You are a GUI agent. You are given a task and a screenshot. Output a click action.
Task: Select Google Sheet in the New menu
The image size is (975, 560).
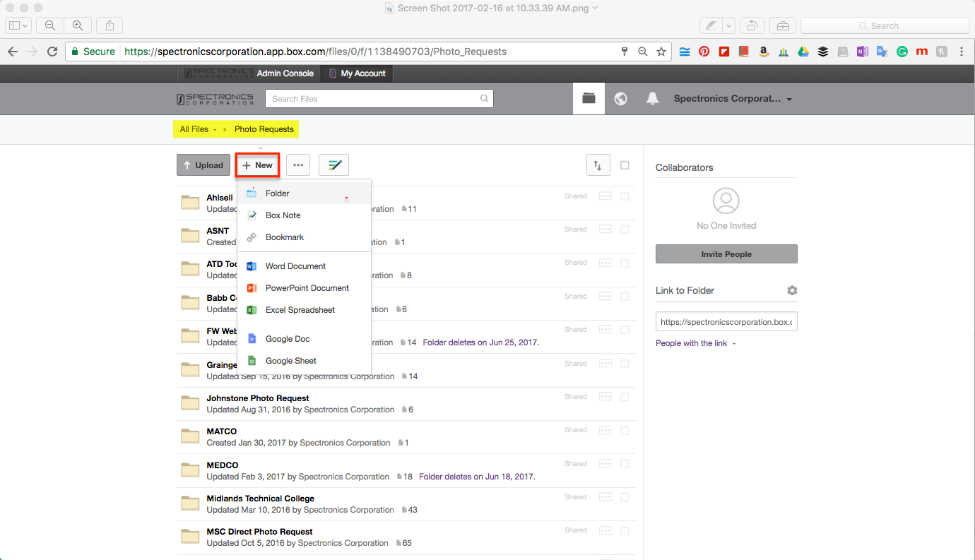coord(290,361)
